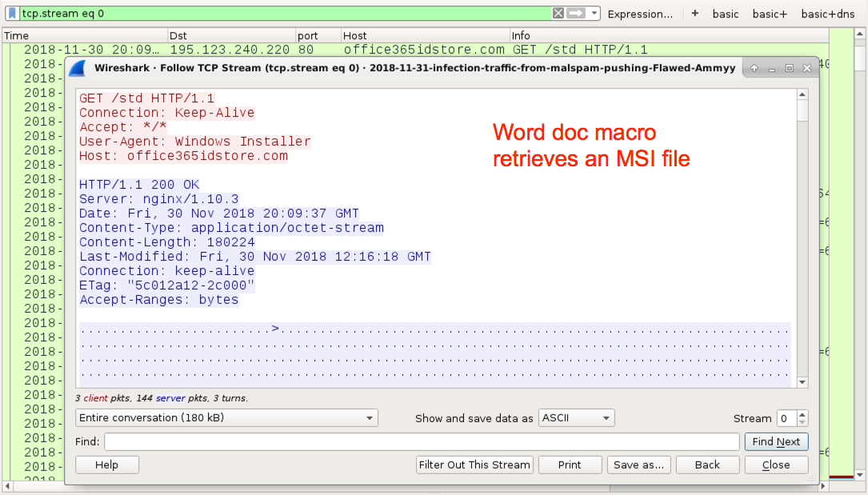Screen dimensions: 868x495
Task: Add a filter button with plus icon
Action: click(x=694, y=14)
